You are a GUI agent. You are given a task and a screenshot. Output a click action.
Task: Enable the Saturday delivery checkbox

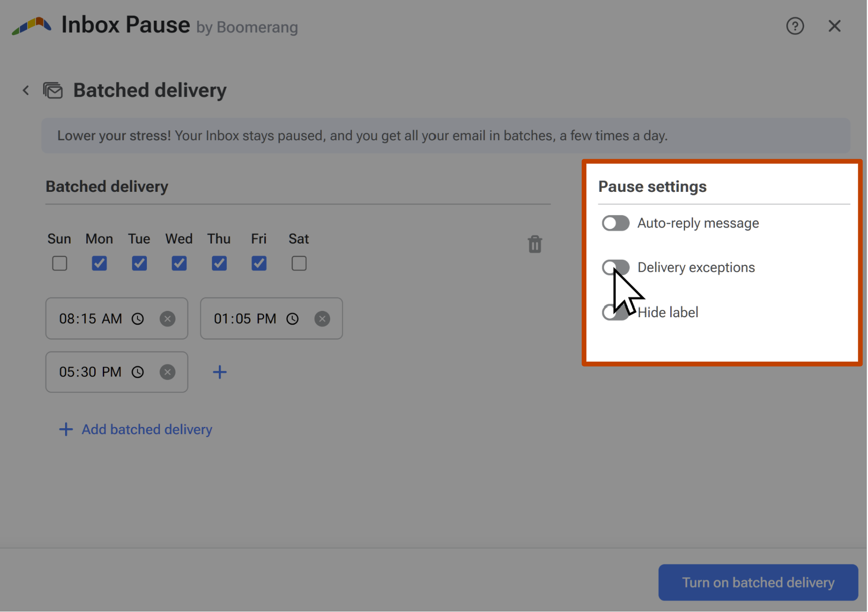[299, 263]
